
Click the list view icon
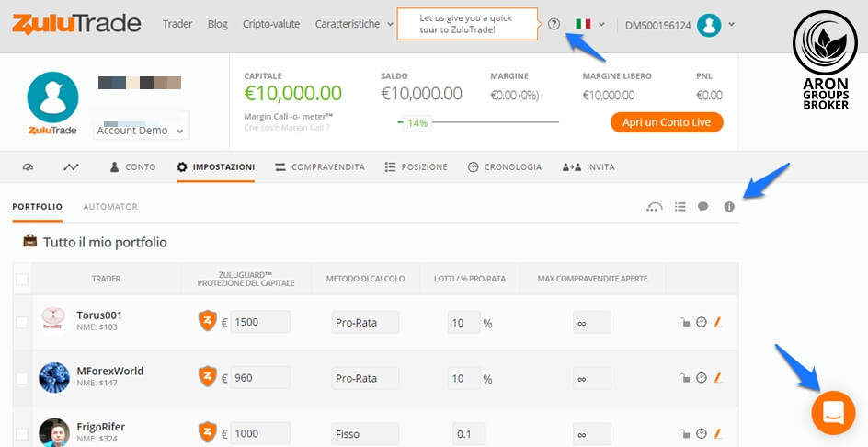(x=680, y=207)
